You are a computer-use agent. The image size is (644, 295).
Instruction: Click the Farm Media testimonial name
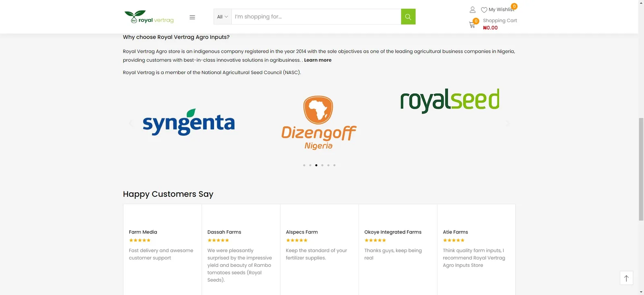click(143, 232)
